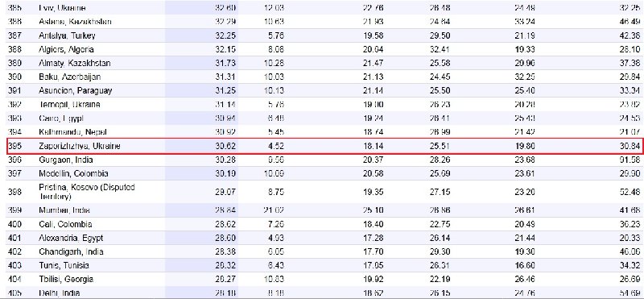This screenshot has height=299, width=644.
Task: Select the 10.09 value in Medellin row
Action: [274, 173]
